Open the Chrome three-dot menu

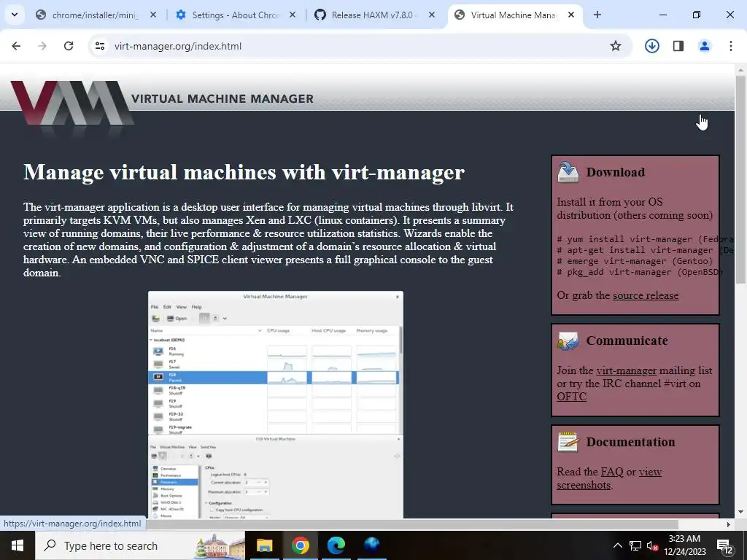pos(731,46)
